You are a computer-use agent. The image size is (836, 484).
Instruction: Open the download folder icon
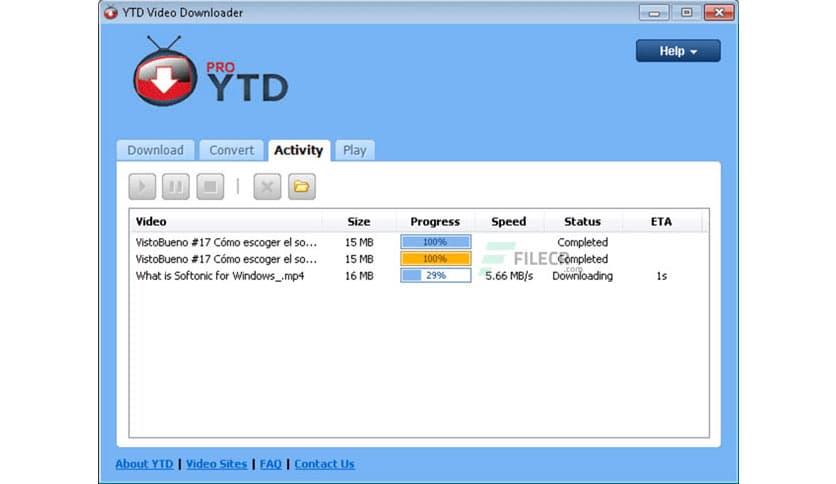[302, 187]
